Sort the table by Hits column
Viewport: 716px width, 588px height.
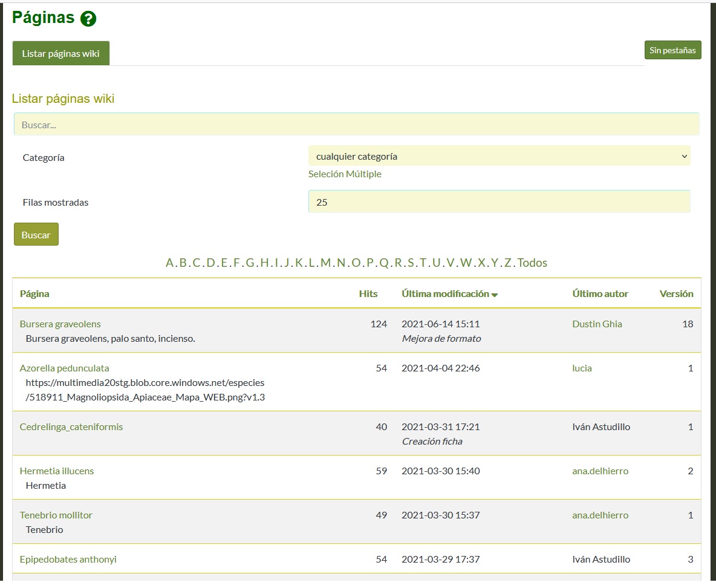pyautogui.click(x=368, y=294)
